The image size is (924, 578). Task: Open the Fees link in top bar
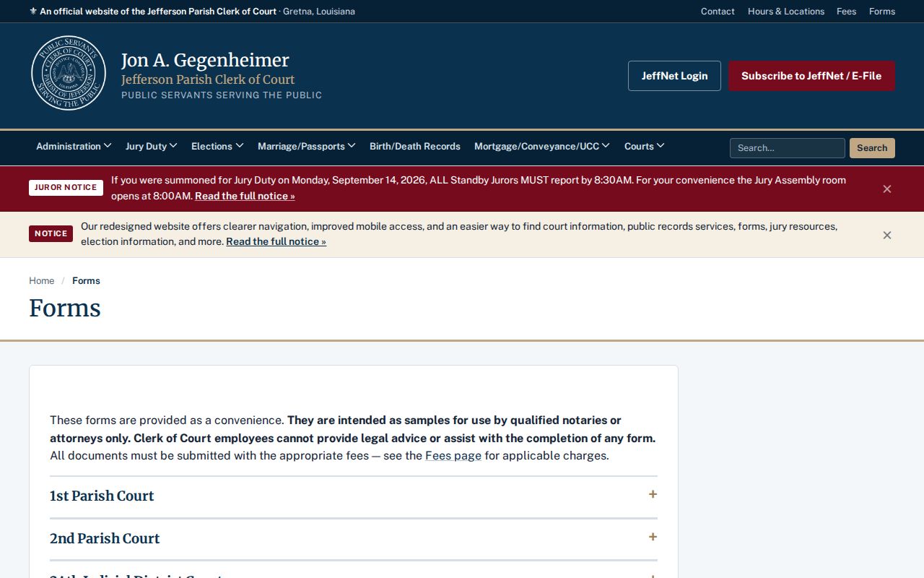[x=847, y=12]
